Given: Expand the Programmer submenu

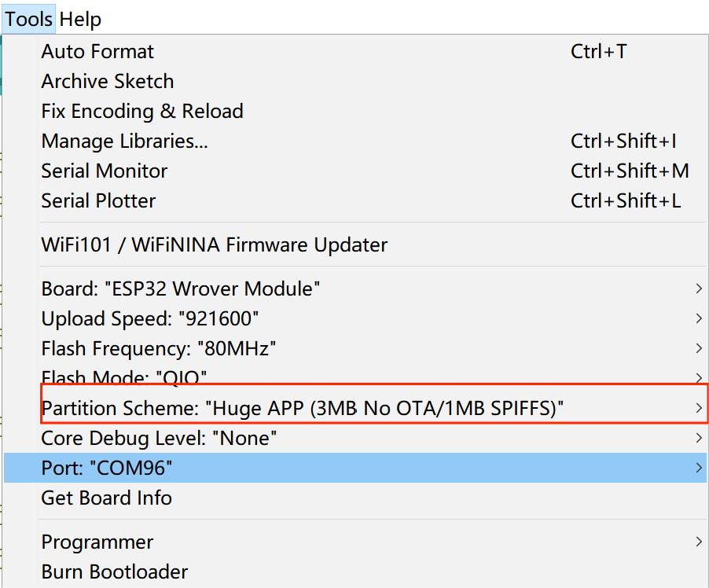Looking at the screenshot, I should click(97, 542).
